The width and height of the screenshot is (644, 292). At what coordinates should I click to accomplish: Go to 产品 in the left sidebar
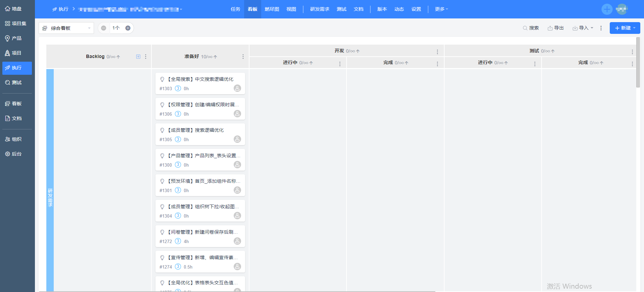click(x=17, y=38)
